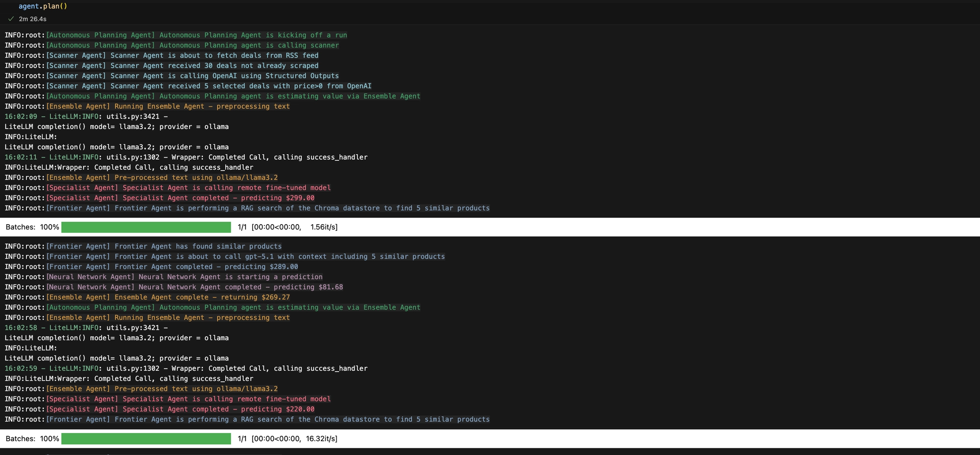Click Ensemble Agent 'returning $269.27' line
980x455 pixels.
point(147,297)
